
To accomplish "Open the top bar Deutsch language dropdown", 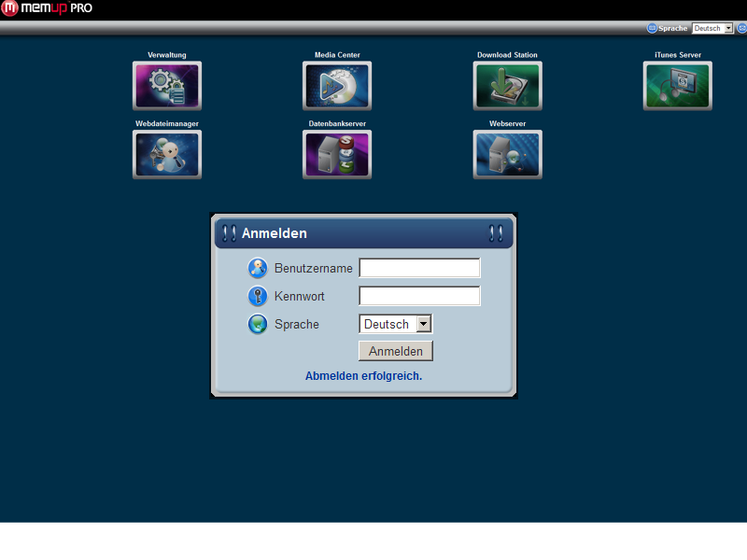I will [712, 28].
